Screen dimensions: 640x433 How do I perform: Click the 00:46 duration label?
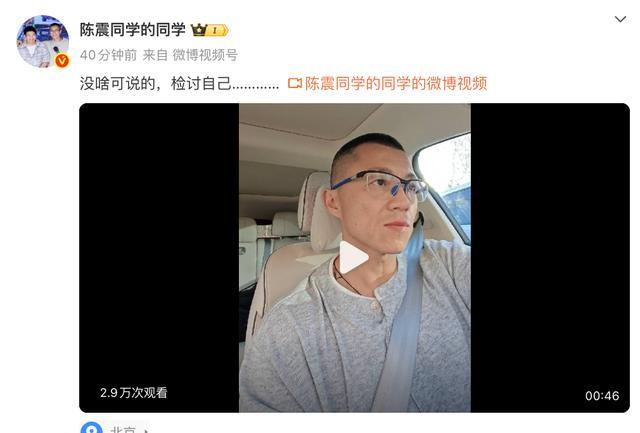click(602, 395)
